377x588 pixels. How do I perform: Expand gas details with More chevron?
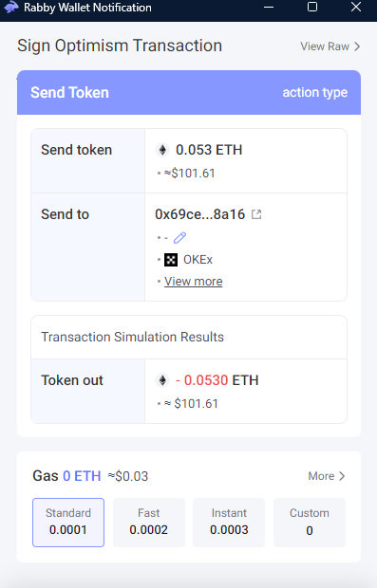coord(327,476)
